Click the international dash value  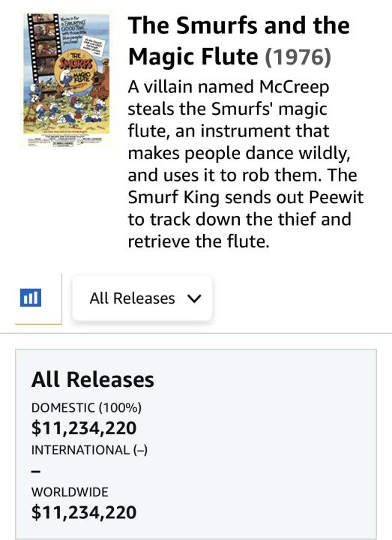click(36, 472)
